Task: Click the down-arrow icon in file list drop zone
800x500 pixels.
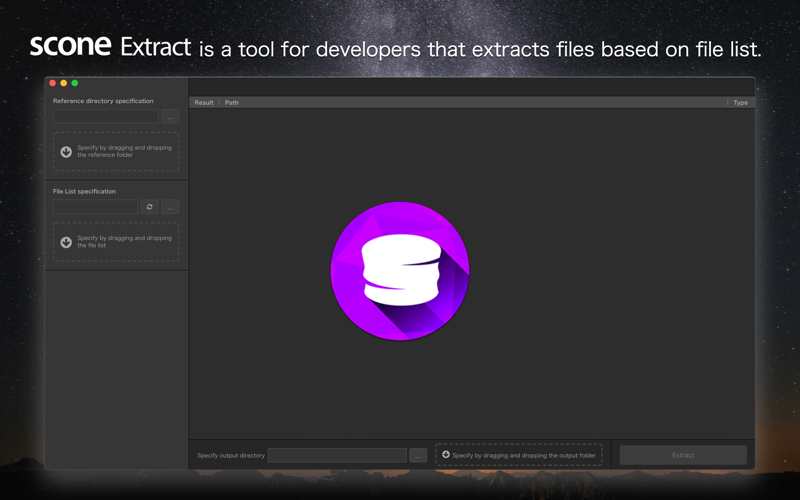Action: pyautogui.click(x=66, y=242)
